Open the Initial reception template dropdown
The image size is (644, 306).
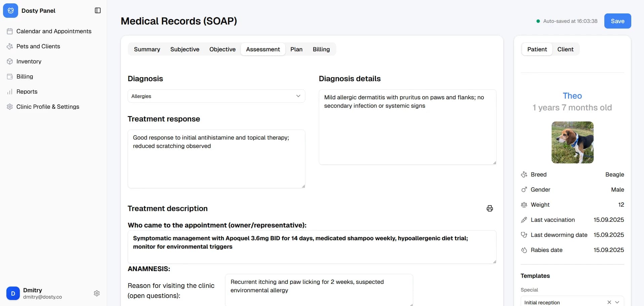click(x=617, y=302)
